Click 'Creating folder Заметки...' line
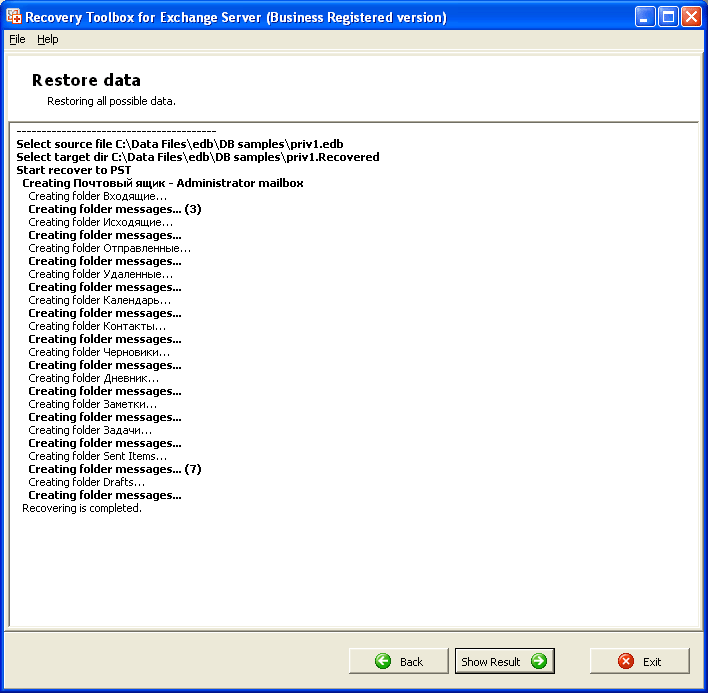Screen dimensions: 708x693 click(93, 404)
